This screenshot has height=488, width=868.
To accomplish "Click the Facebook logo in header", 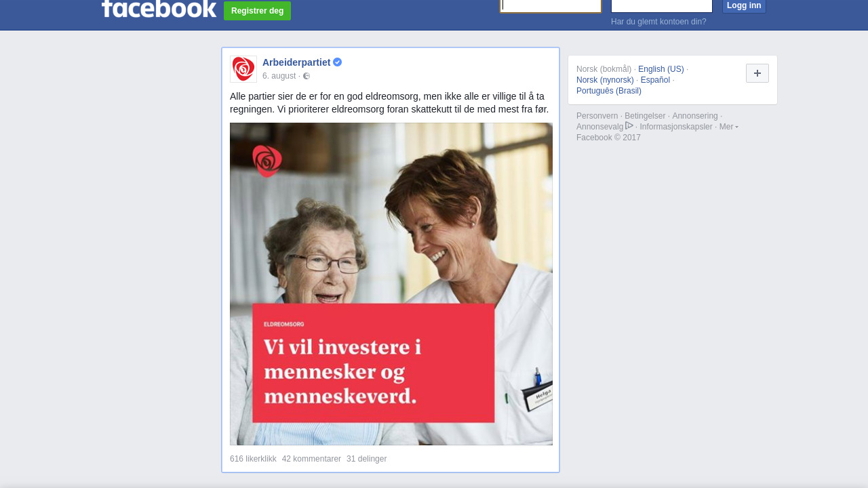I will pyautogui.click(x=159, y=8).
